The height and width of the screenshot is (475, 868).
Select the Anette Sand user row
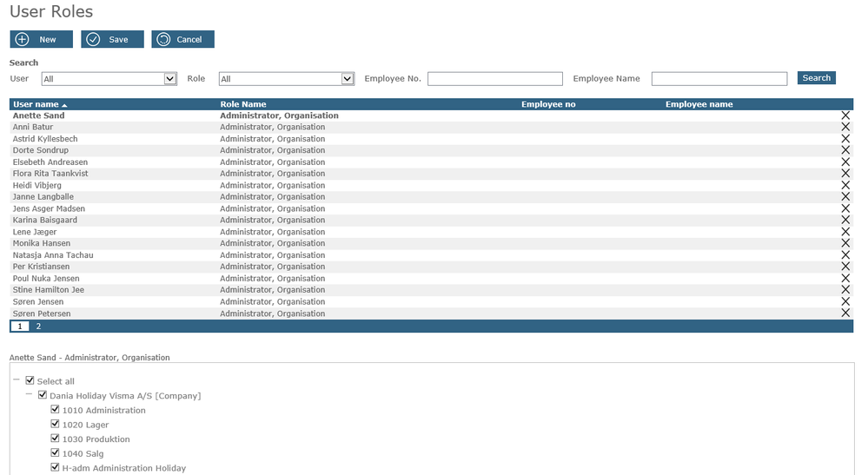point(431,115)
